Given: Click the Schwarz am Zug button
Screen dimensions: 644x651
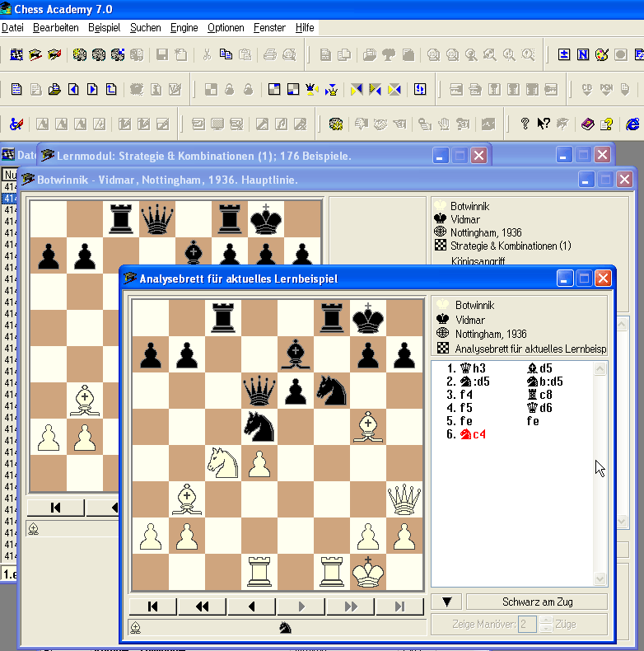Looking at the screenshot, I should tap(538, 602).
